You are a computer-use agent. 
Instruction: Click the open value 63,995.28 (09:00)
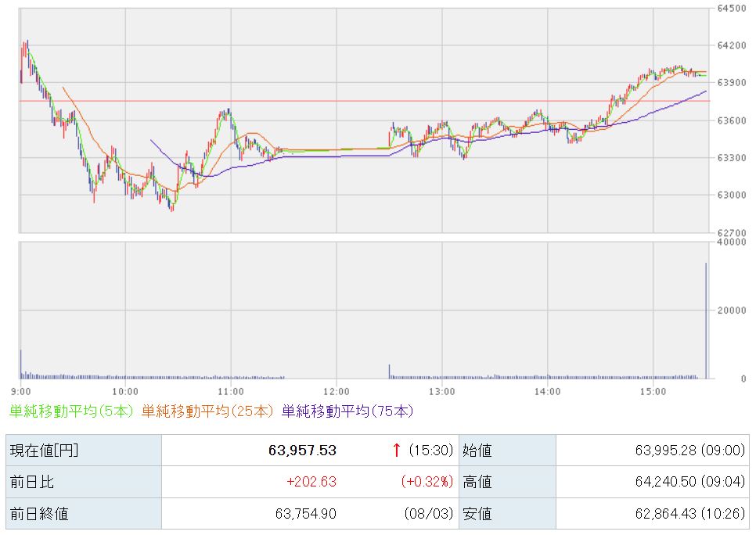pos(690,451)
